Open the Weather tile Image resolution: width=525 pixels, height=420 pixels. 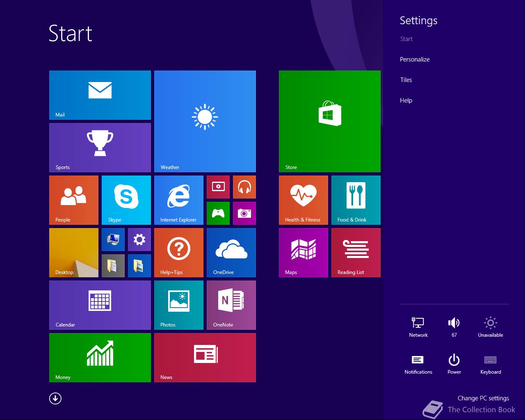pyautogui.click(x=205, y=121)
